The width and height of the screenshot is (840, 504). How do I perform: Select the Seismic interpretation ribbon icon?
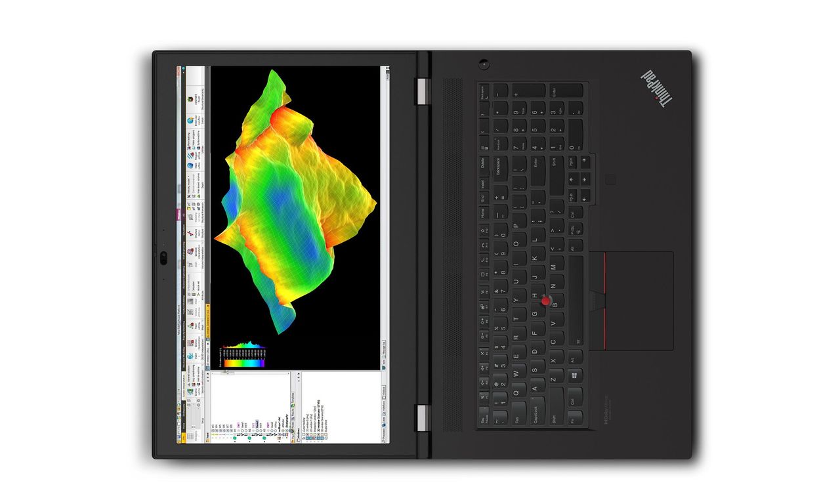click(x=190, y=342)
